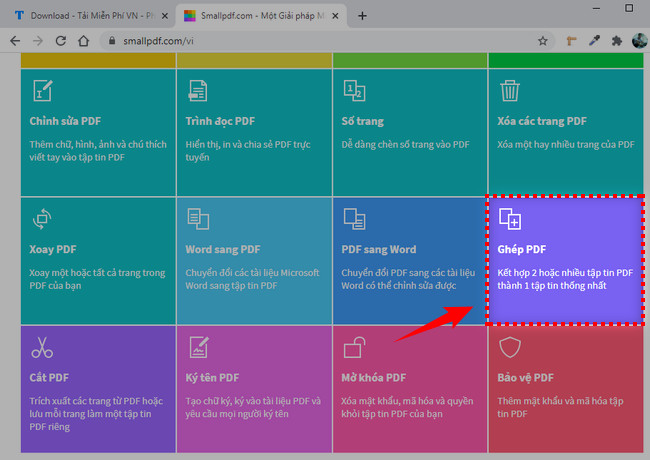Open the Bảo vệ PDF title link
The image size is (650, 460).
pyautogui.click(x=526, y=378)
